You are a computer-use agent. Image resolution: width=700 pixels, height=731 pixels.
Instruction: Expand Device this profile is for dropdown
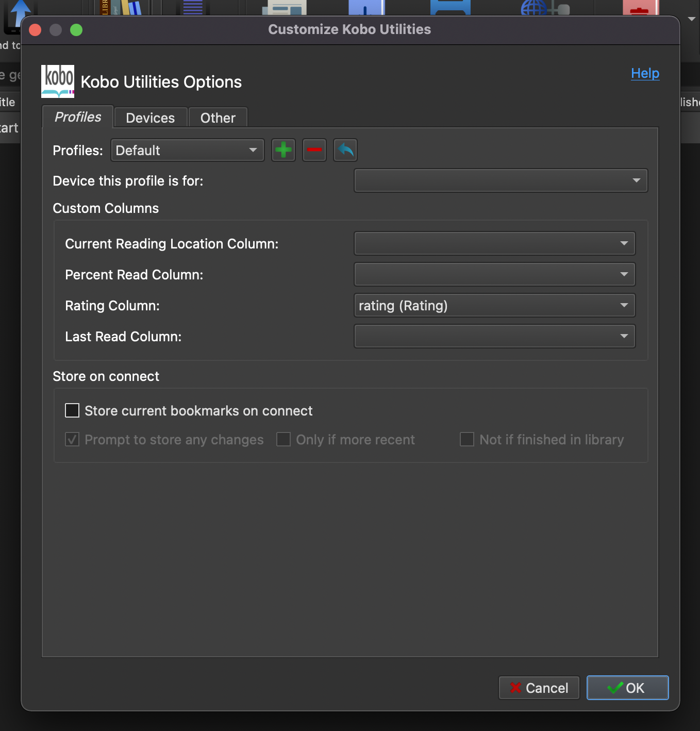[501, 180]
